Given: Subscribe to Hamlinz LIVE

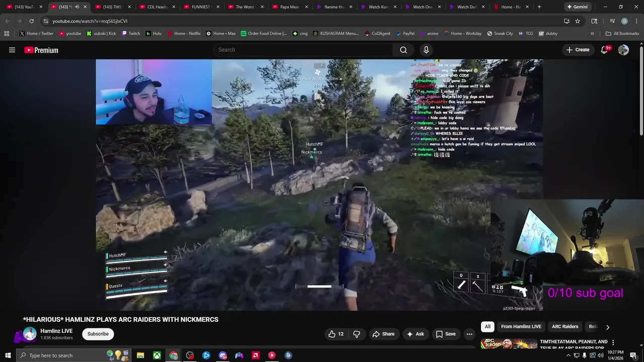Looking at the screenshot, I should 98,334.
